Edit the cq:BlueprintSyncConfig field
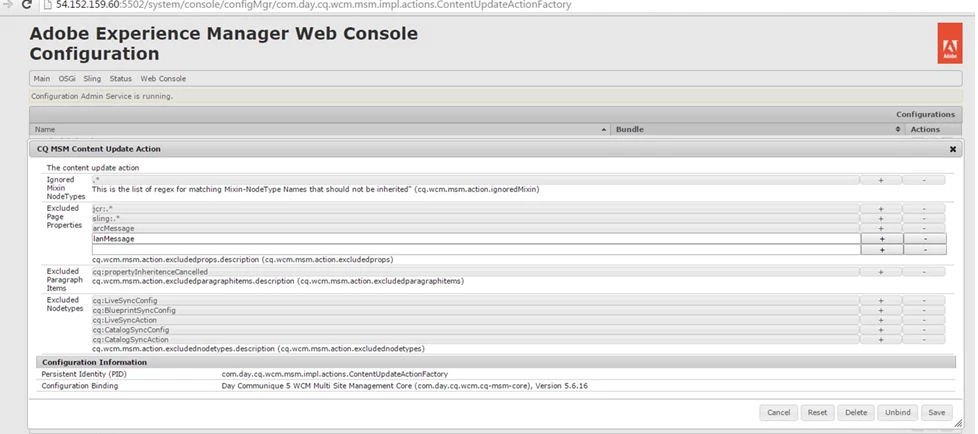Viewport: 978px width, 434px height. click(475, 311)
